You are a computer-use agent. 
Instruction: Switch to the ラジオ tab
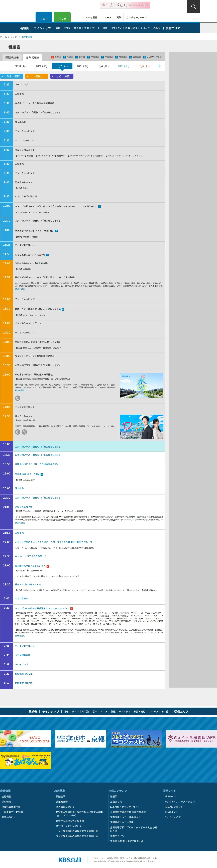62,17
